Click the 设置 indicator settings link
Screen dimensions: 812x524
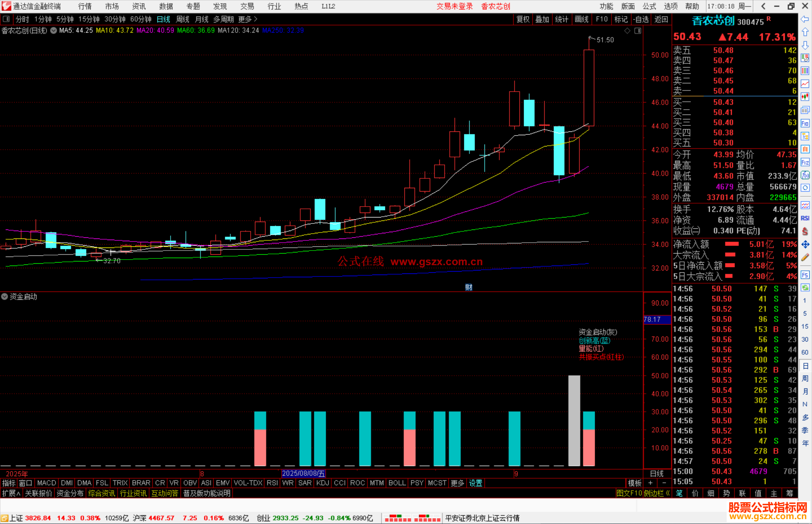[476, 483]
